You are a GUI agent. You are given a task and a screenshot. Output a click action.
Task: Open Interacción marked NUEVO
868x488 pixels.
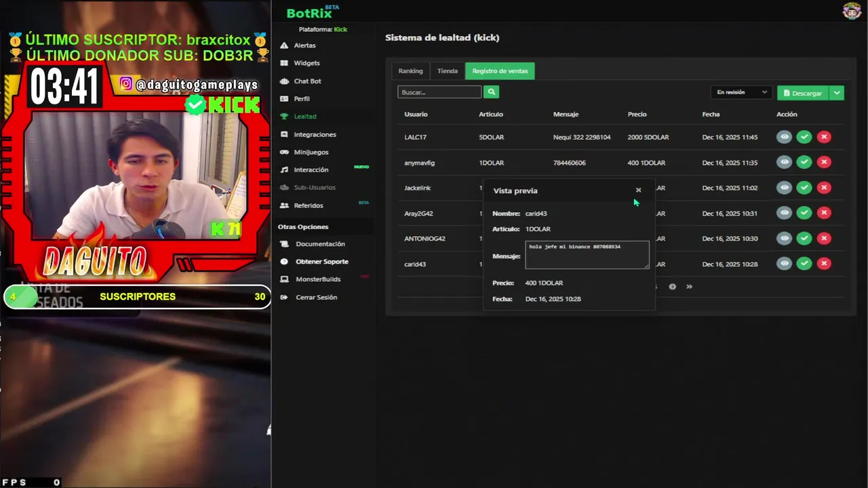[311, 170]
